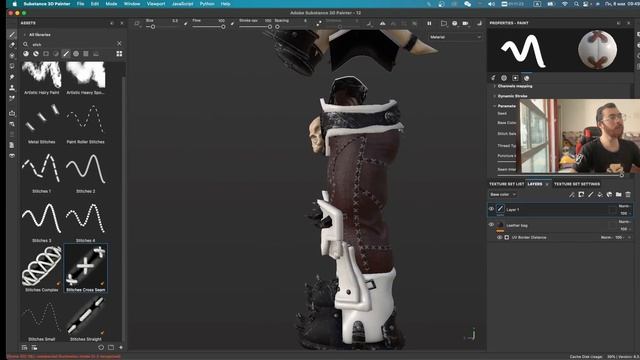
Task: Open alpha properties tab icon
Action: (504, 78)
